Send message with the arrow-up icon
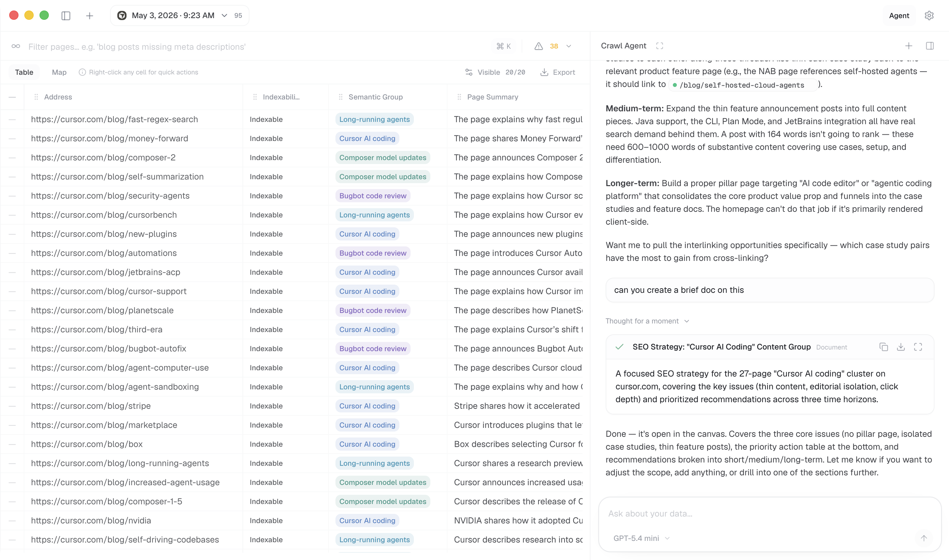 924,538
